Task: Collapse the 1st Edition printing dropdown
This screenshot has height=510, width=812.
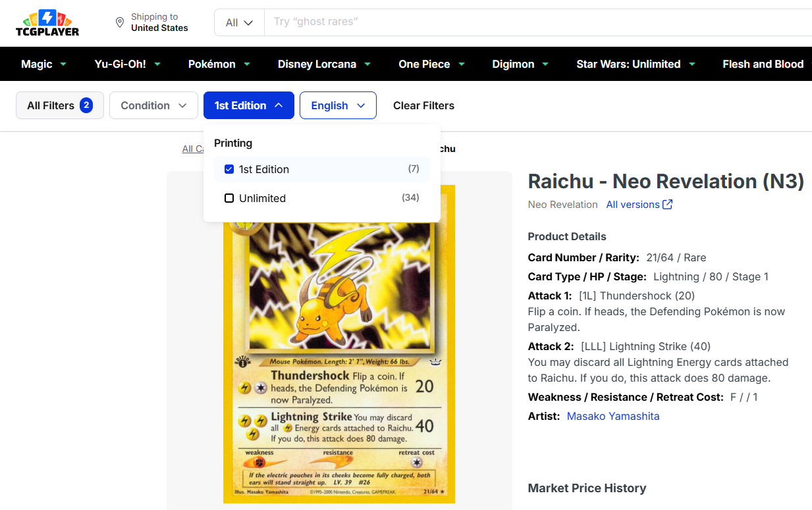Action: (249, 105)
